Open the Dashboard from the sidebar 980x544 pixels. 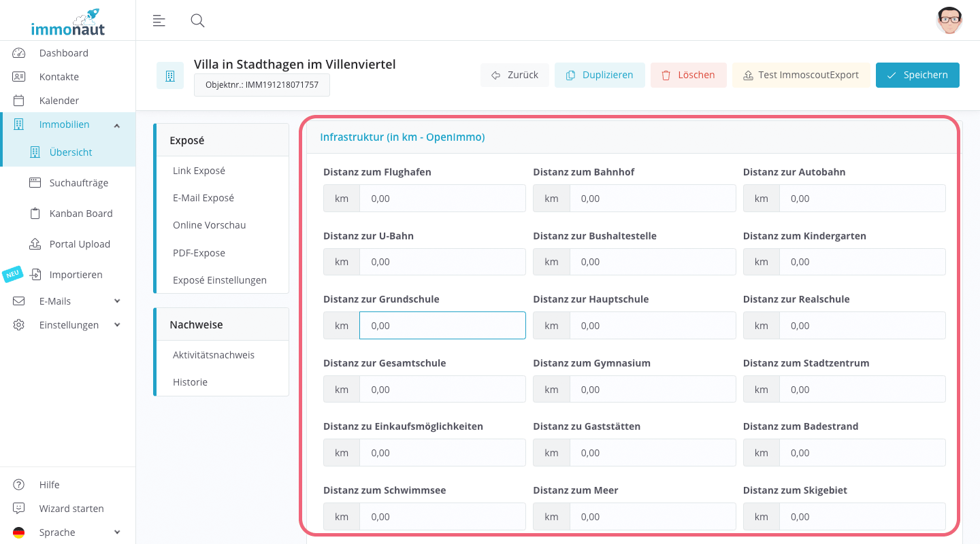[x=65, y=52]
